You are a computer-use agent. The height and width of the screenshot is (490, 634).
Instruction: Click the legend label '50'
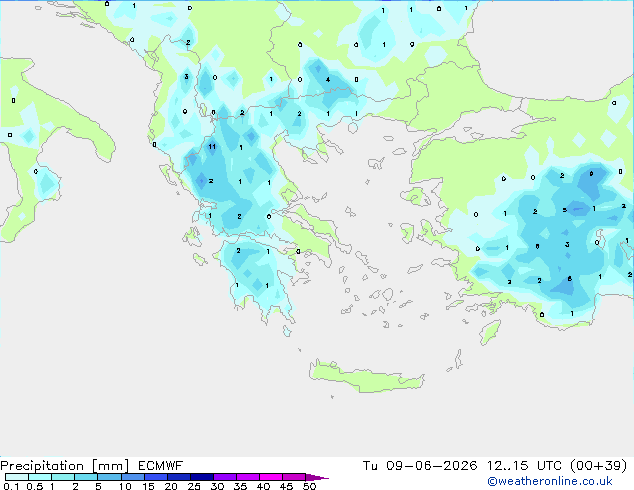click(x=309, y=486)
